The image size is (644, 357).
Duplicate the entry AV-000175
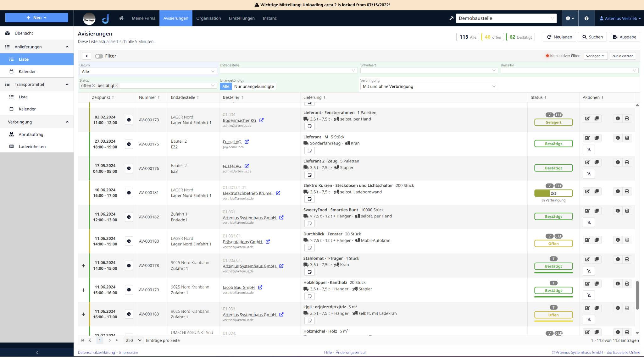click(x=597, y=138)
